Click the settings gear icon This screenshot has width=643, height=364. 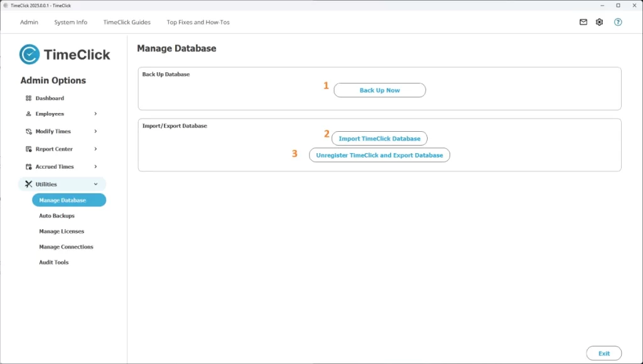click(599, 22)
